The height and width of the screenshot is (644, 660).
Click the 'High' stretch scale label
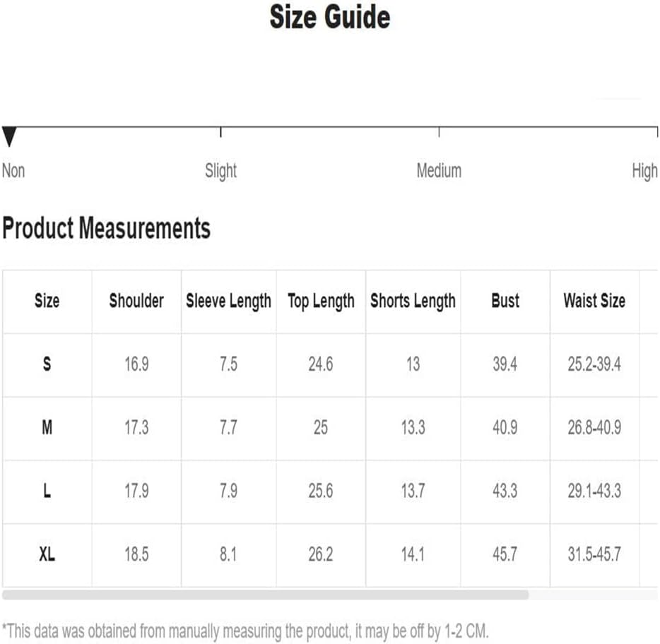coord(644,171)
